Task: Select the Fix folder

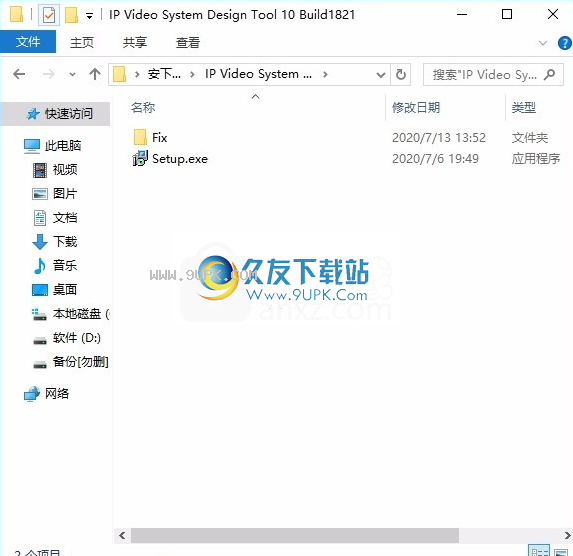Action: tap(160, 138)
